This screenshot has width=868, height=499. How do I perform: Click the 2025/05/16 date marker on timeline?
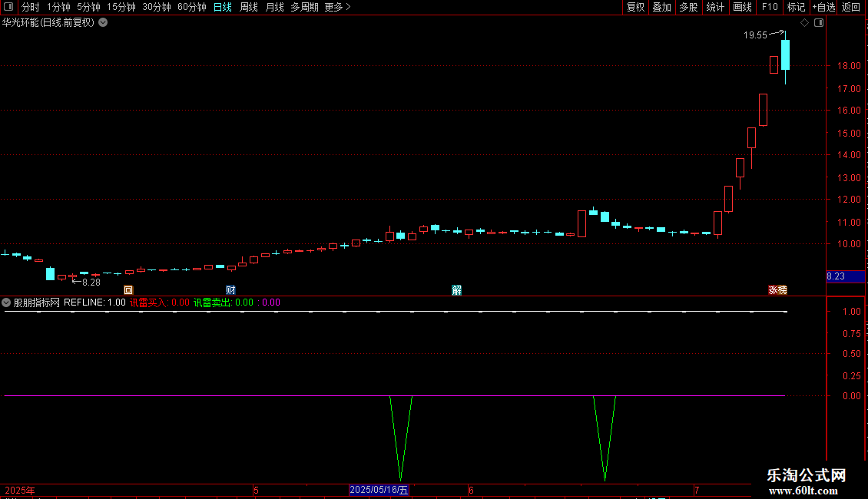[379, 490]
